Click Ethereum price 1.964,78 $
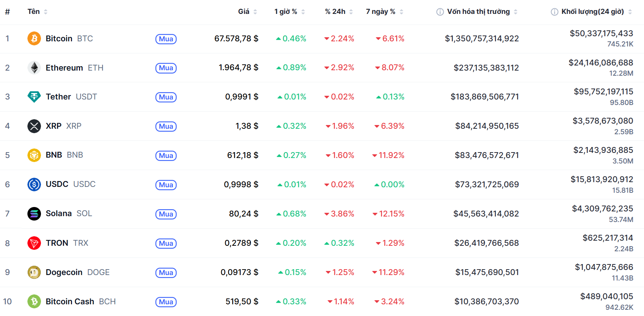The image size is (644, 316). coord(238,67)
